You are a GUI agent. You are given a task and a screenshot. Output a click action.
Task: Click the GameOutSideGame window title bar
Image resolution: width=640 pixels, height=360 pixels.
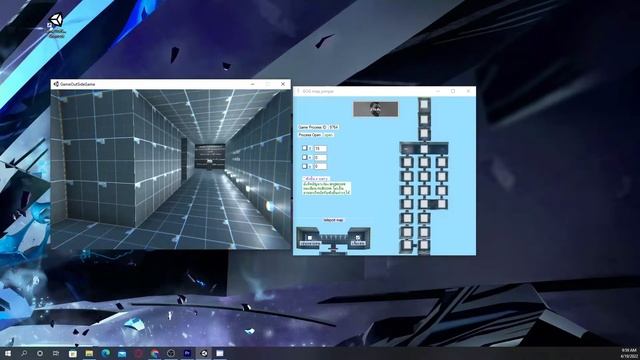[171, 84]
